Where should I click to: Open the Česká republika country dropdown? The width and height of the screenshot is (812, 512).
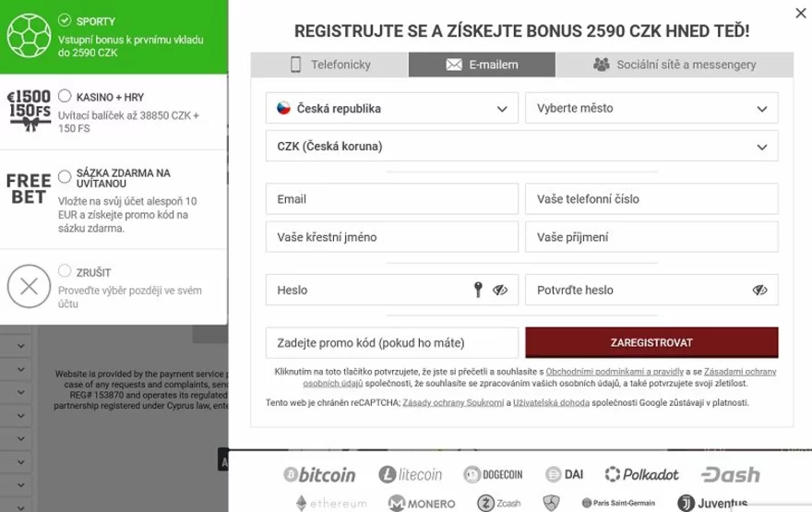point(392,108)
